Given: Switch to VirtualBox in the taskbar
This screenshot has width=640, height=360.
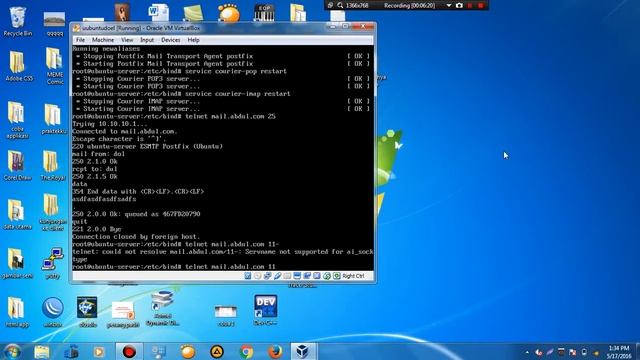Looking at the screenshot, I should pyautogui.click(x=302, y=351).
